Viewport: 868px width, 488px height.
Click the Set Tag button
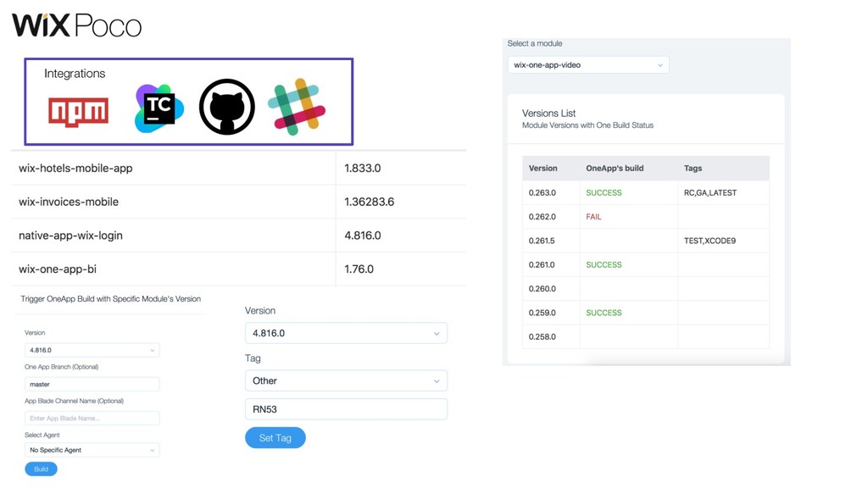pos(275,438)
